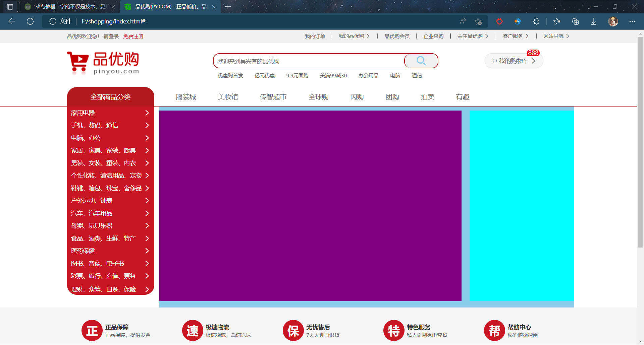644x345 pixels.
Task: Click the red 特 special service icon
Action: coord(394,331)
